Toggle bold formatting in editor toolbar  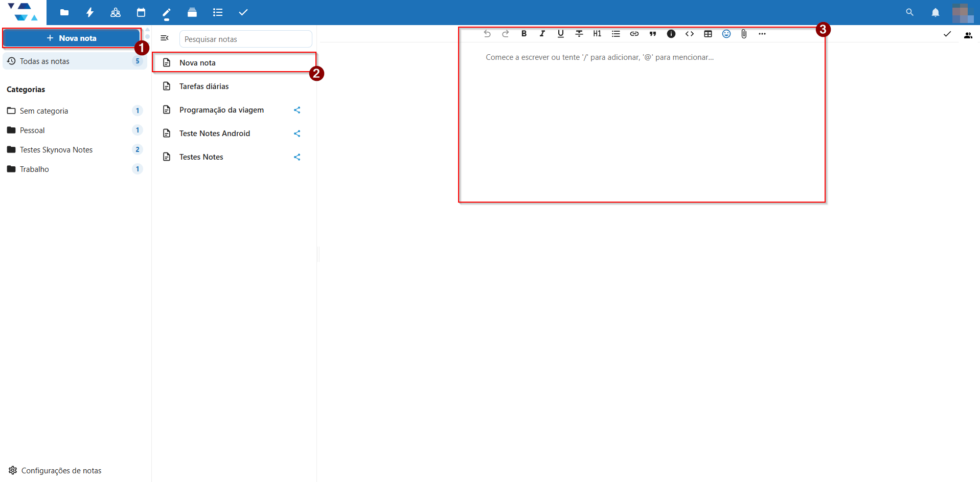524,34
